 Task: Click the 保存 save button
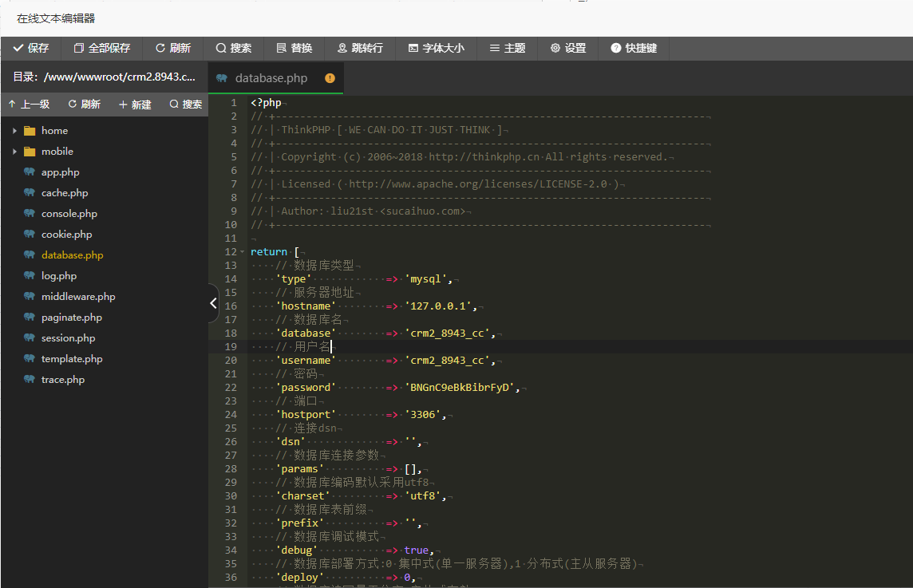(x=31, y=49)
